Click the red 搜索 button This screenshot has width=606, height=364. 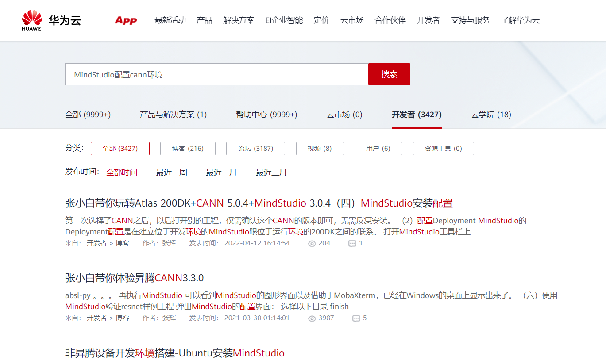pyautogui.click(x=389, y=74)
